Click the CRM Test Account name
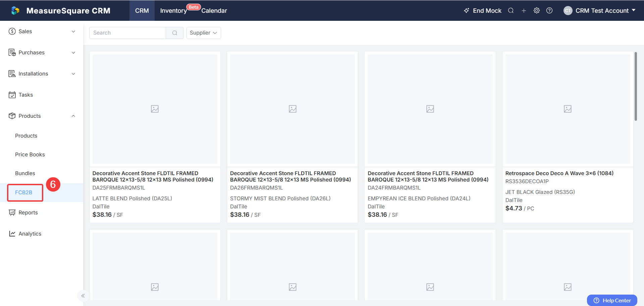This screenshot has height=306, width=644. tap(602, 10)
